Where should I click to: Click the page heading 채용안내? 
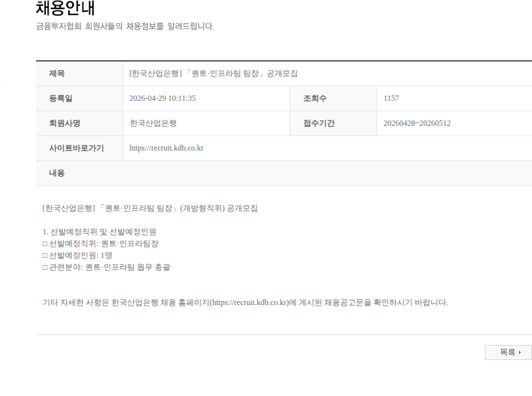65,8
